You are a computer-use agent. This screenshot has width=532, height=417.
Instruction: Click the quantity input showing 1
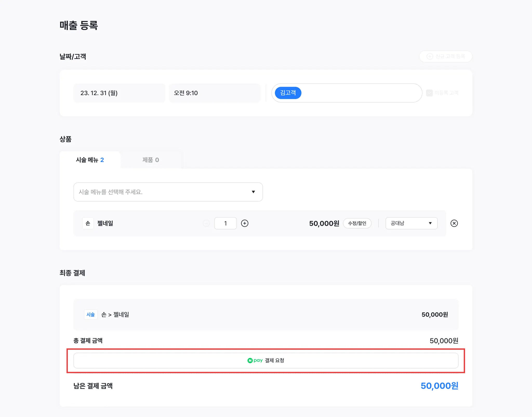[225, 223]
